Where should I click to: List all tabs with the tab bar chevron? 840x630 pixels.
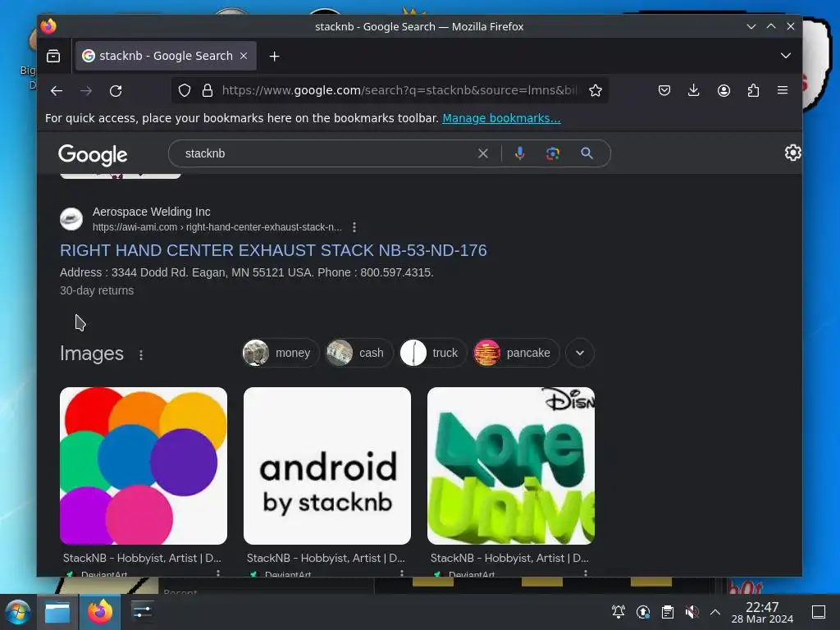[x=786, y=56]
